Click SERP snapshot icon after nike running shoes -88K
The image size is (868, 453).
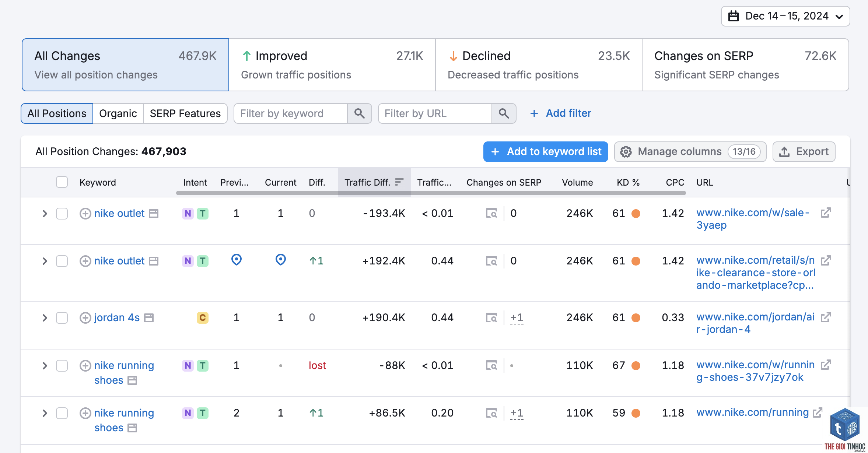point(132,380)
